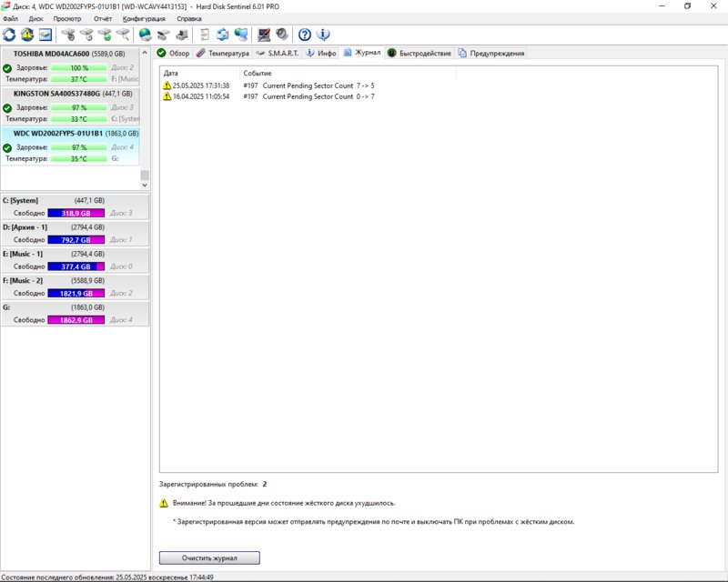Click the speaker sound icon in toolbar
Image resolution: width=728 pixels, height=582 pixels.
[x=282, y=35]
